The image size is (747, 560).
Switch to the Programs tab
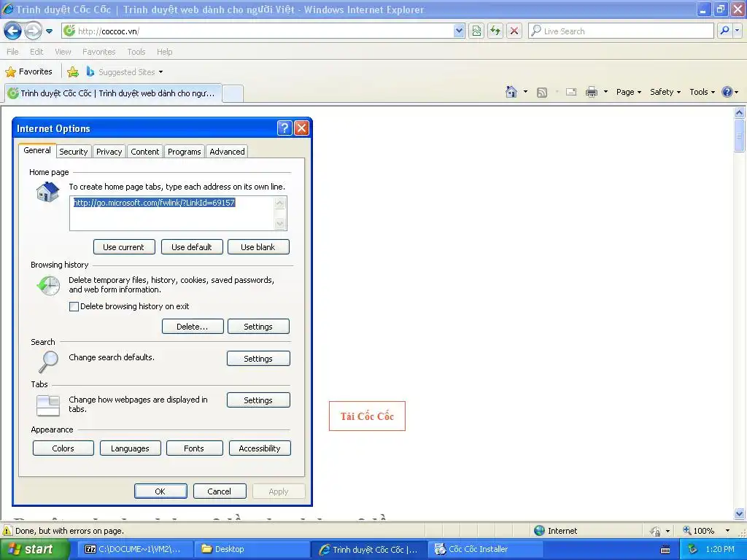185,152
